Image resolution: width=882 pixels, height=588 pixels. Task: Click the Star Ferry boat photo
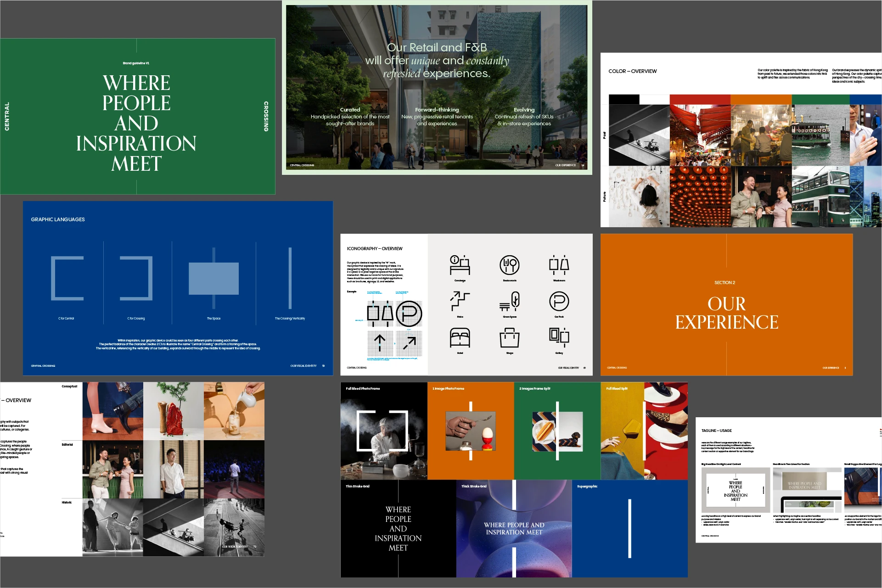[821, 135]
